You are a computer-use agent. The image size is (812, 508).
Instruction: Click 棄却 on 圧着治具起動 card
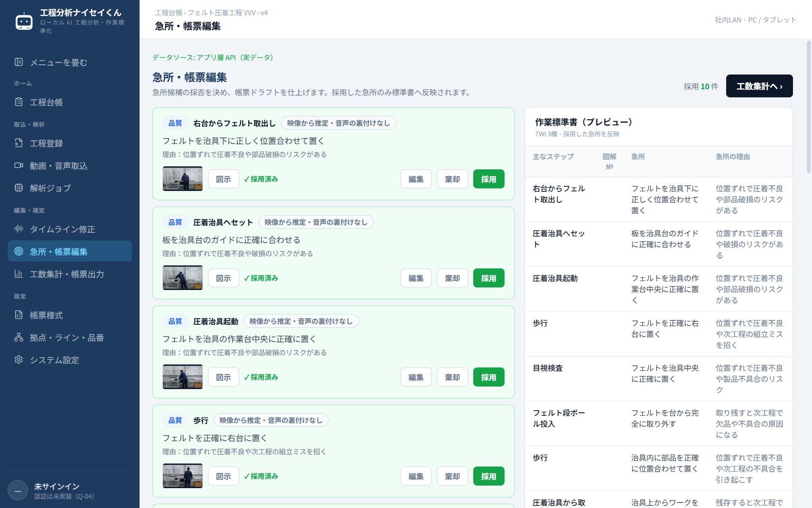point(452,377)
